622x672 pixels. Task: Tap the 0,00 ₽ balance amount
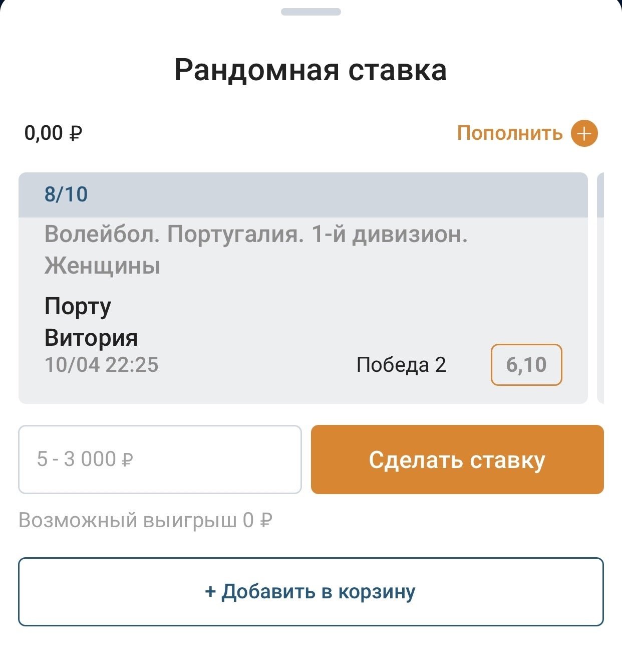click(53, 134)
